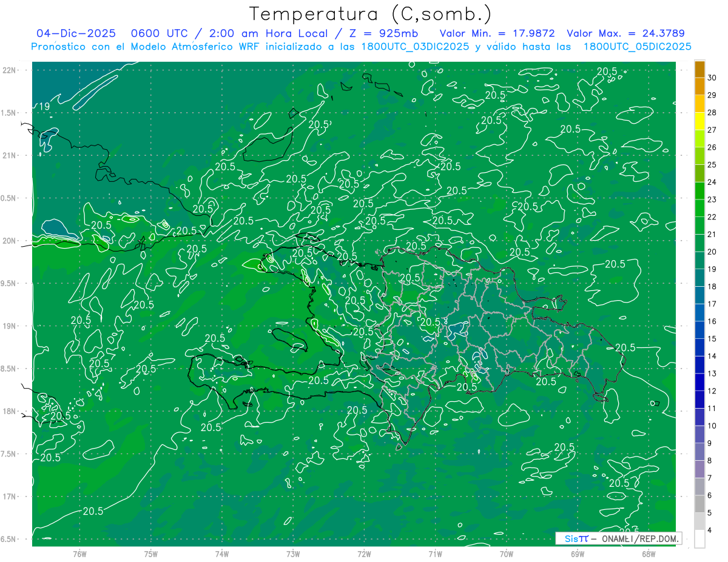The image size is (728, 562).
Task: Click the "20N" latitude axis label
Action: 10,241
